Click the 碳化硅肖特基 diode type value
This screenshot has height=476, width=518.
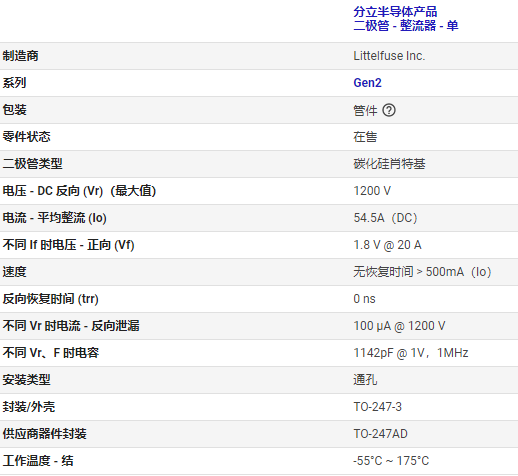tap(389, 164)
